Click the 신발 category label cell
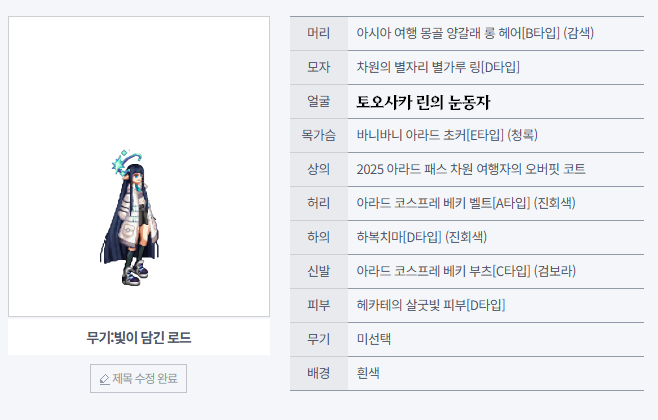Screen dimensions: 658x420 point(319,271)
